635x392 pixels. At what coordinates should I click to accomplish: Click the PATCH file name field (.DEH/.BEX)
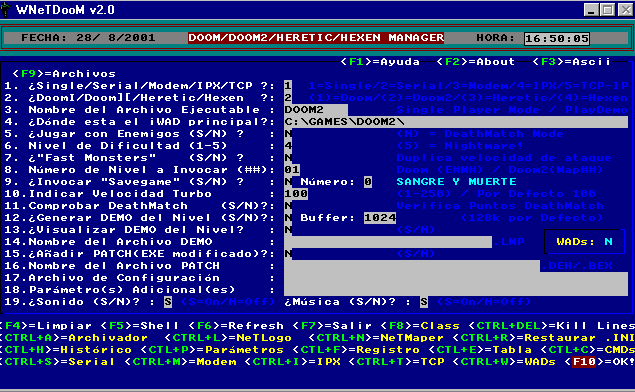412,266
